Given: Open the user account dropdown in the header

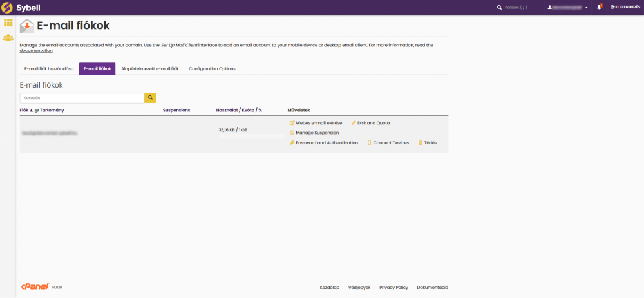Looking at the screenshot, I should point(567,7).
